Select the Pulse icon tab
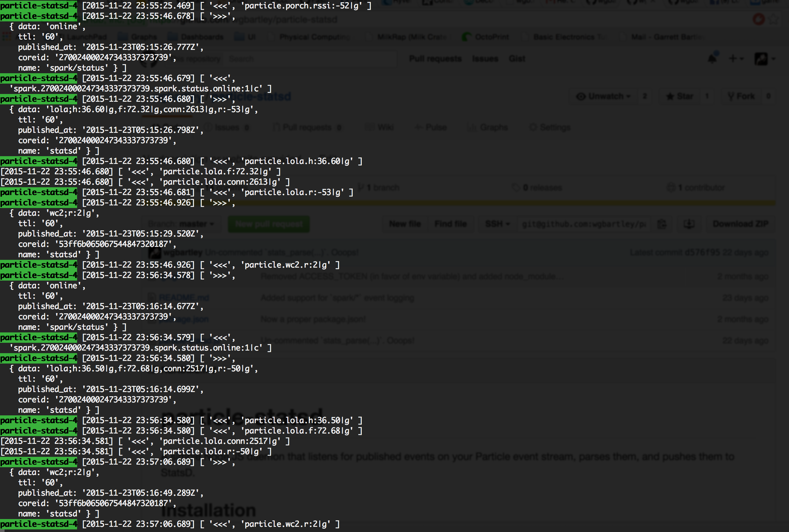789x532 pixels. [x=419, y=127]
